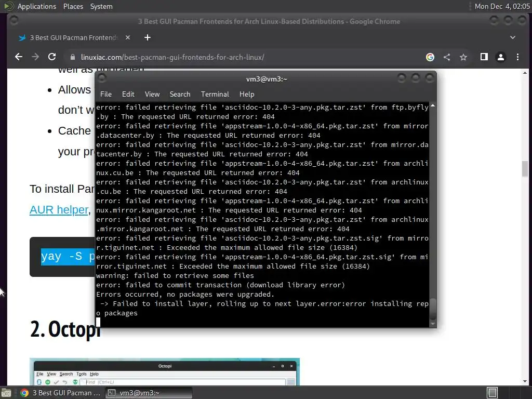Switch to vm3@vm3:~ taskbar entry

(148, 393)
